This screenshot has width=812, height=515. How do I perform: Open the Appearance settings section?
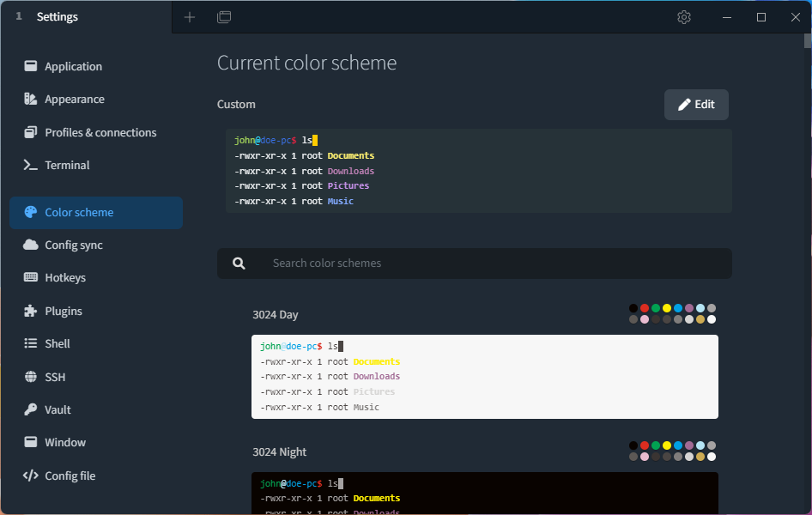96,99
